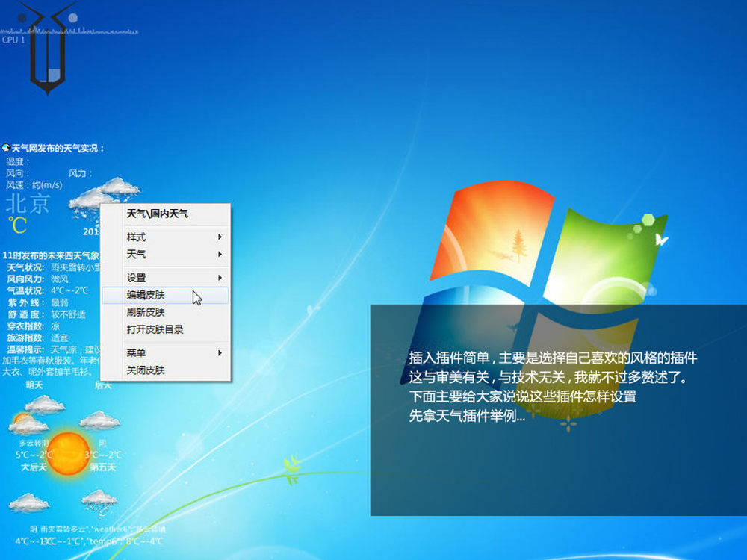
Task: Click the yellow ℃ temperature symbol
Action: coord(16,225)
